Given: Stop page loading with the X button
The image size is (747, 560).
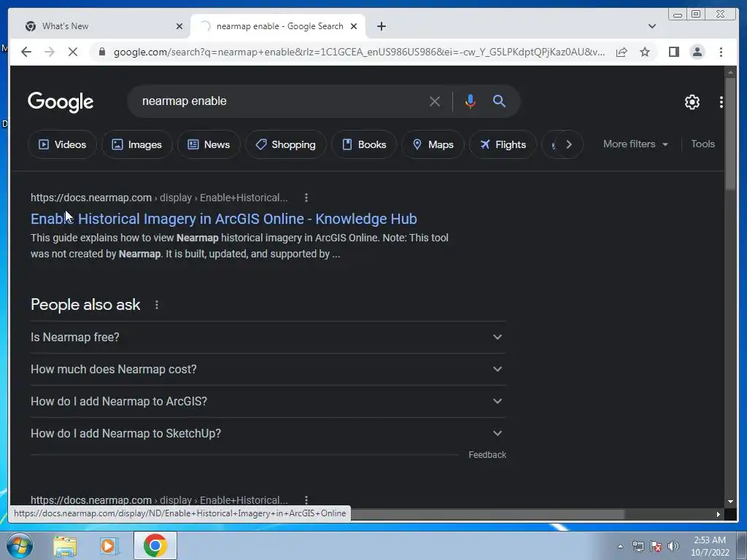Looking at the screenshot, I should pos(72,52).
